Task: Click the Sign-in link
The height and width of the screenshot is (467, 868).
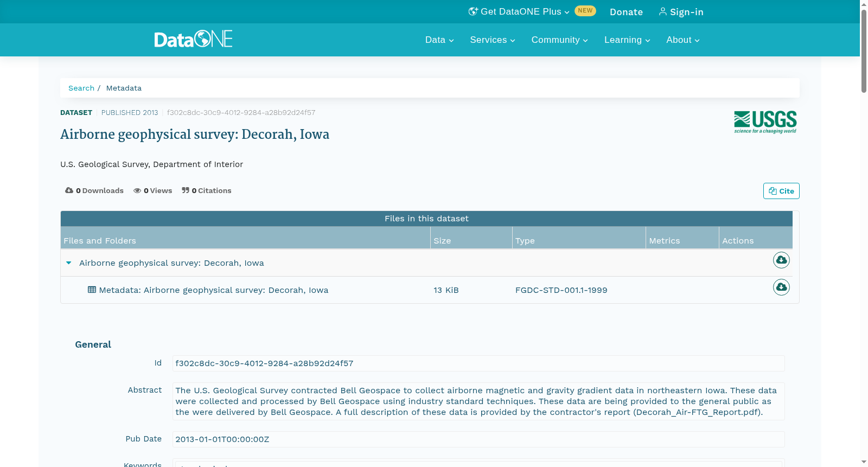Action: [681, 12]
